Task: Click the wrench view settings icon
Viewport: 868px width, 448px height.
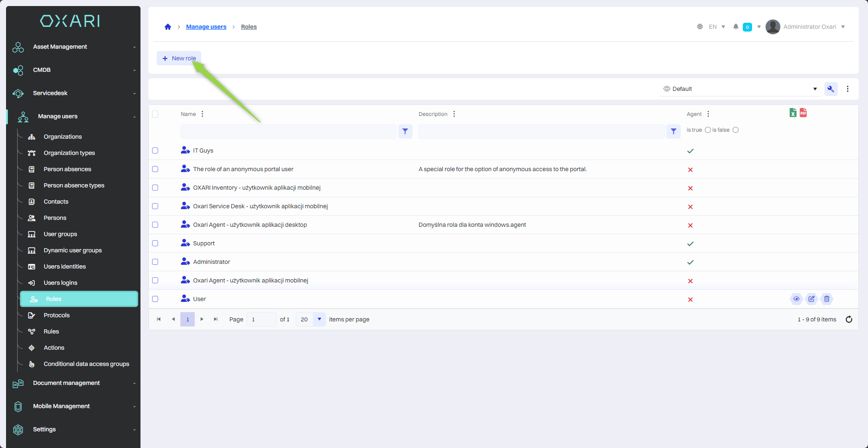Action: [830, 89]
